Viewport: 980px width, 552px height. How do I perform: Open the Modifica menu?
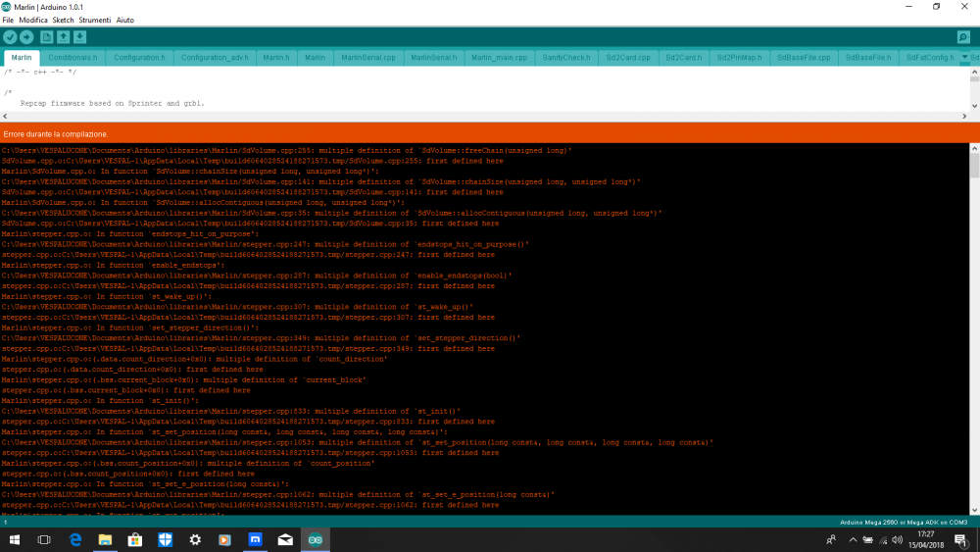tap(33, 20)
